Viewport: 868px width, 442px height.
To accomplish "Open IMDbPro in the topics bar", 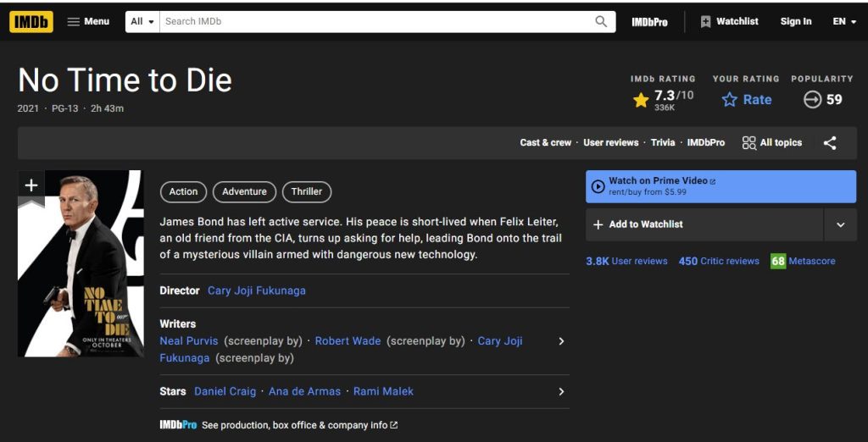I will click(706, 143).
